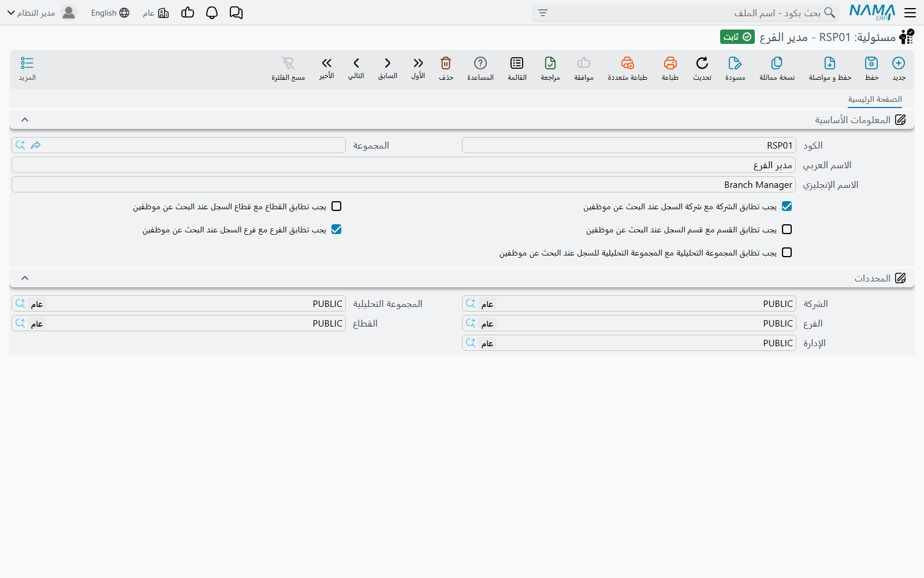This screenshot has height=578, width=924.
Task: Clear the filter with مسح الفلترة
Action: pos(288,68)
